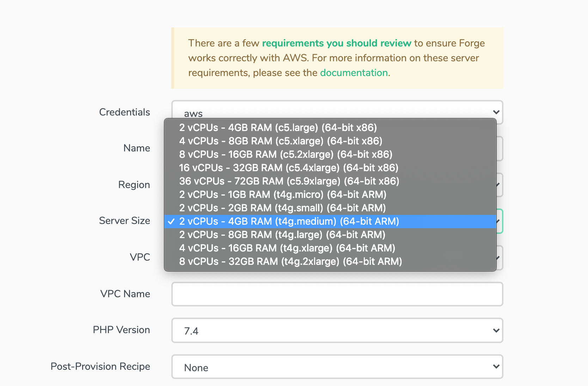
Task: Select checked t4g.medium 4GB RAM option
Action: point(330,221)
